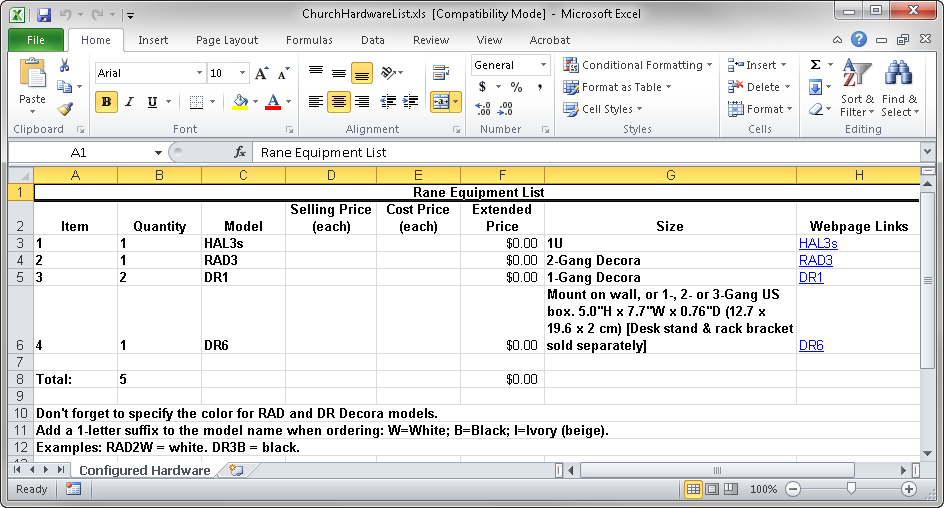Apply Percent Style format
The height and width of the screenshot is (508, 944).
point(516,87)
